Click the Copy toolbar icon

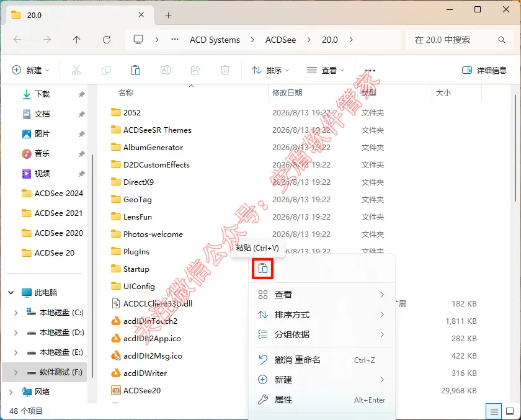[105, 70]
